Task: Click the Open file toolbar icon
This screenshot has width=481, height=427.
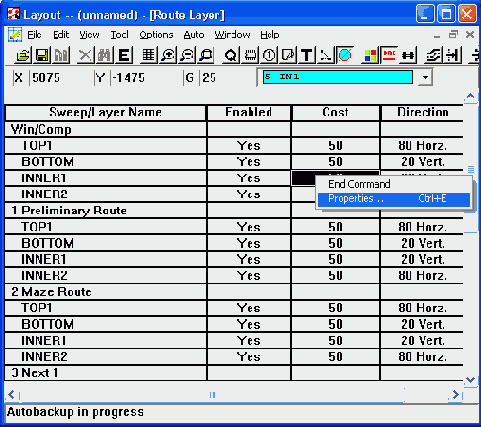Action: pos(23,55)
